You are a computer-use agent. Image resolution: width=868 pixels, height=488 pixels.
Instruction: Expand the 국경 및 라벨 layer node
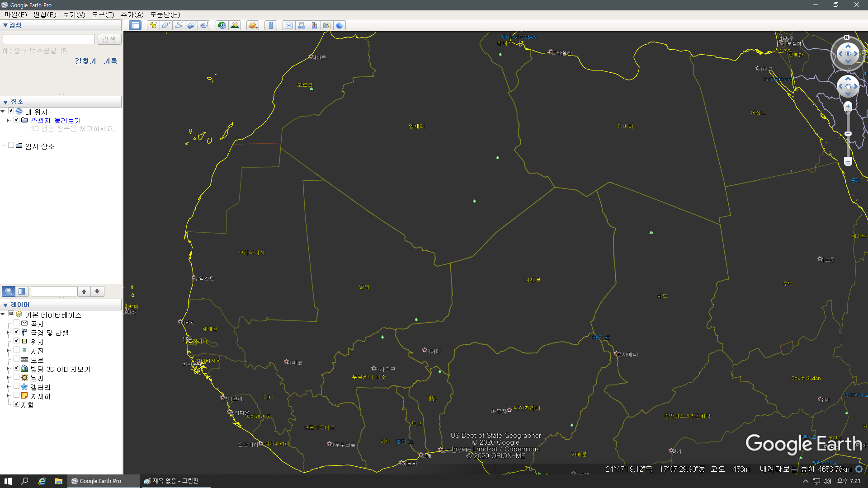(8, 333)
